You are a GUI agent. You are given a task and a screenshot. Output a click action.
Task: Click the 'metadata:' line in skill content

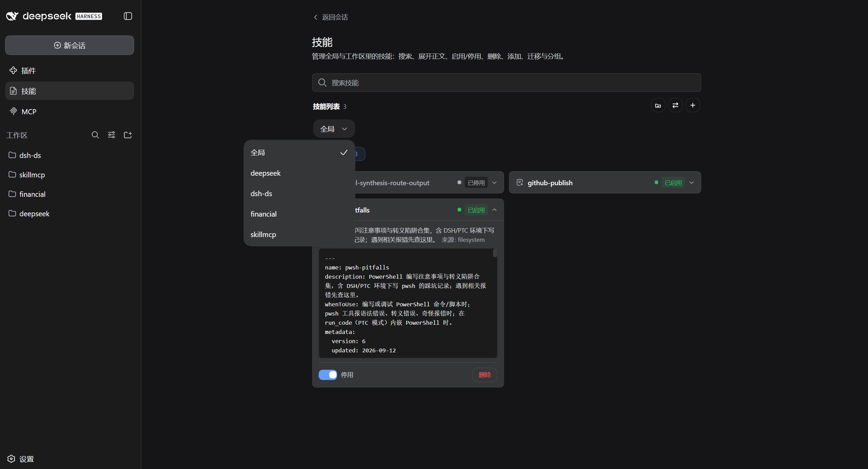tap(340, 332)
